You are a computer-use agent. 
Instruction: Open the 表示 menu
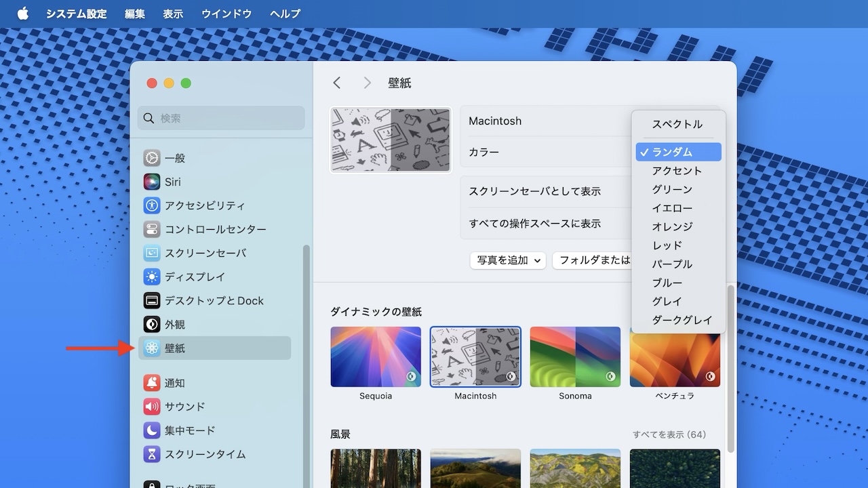click(x=173, y=14)
